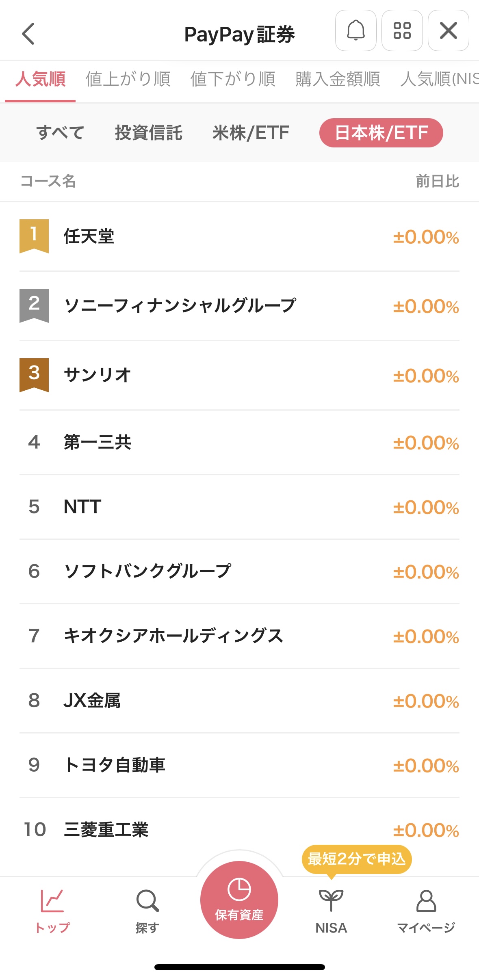Tap the back arrow icon

coord(28,33)
